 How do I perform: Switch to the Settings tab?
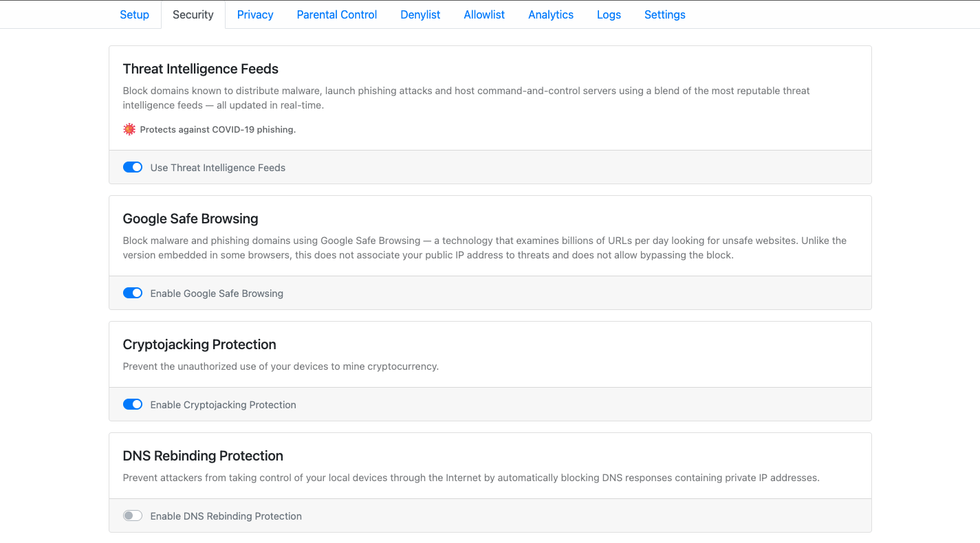pos(664,14)
